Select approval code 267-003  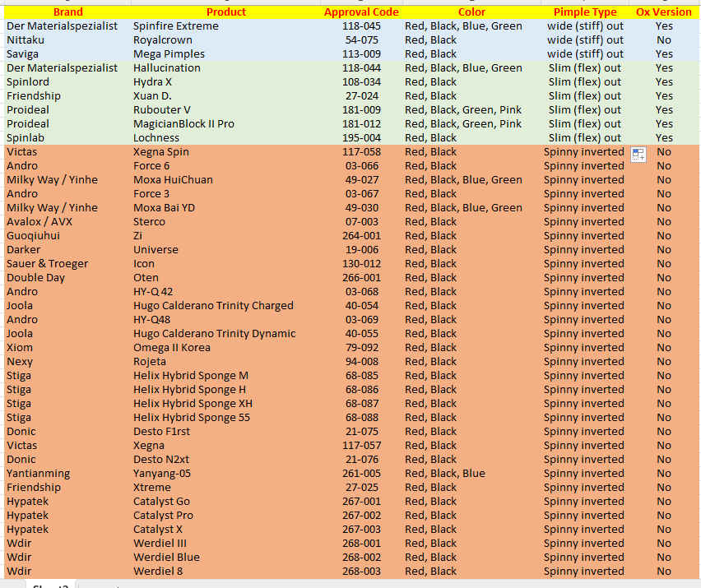pyautogui.click(x=361, y=529)
